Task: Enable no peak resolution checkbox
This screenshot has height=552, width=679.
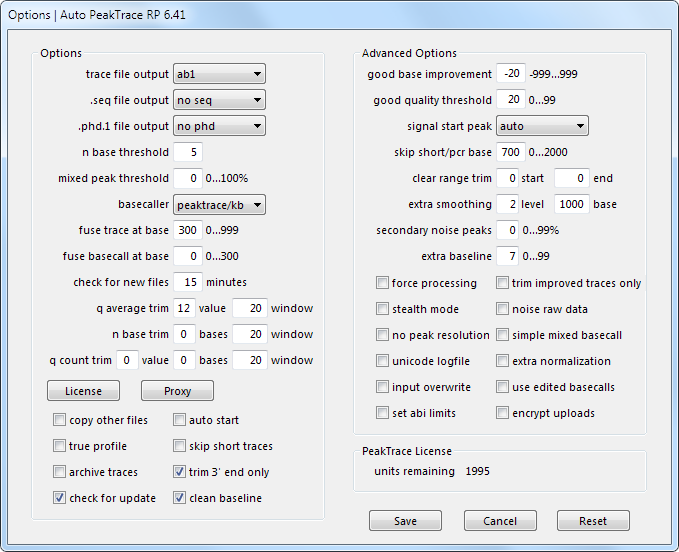Action: tap(382, 335)
